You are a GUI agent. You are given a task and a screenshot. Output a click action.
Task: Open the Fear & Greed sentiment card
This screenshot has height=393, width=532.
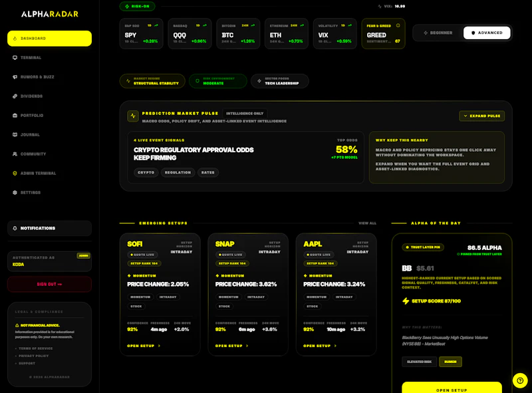(x=384, y=34)
